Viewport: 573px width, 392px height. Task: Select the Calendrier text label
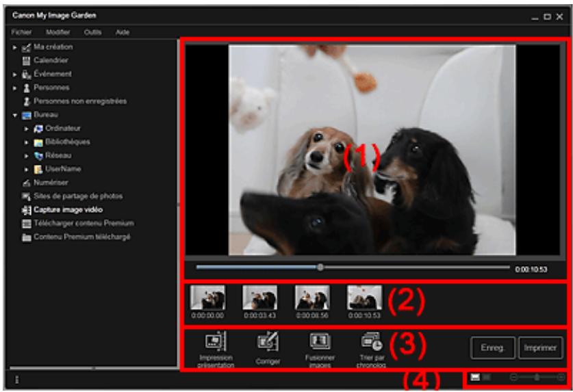51,60
